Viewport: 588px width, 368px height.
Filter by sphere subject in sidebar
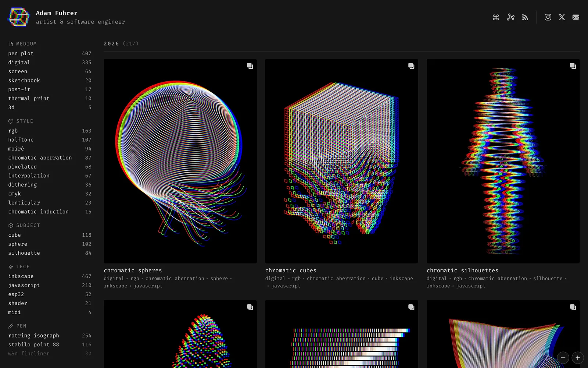50,244
